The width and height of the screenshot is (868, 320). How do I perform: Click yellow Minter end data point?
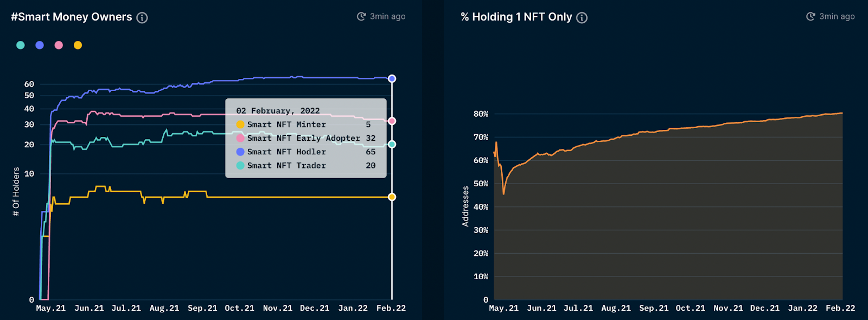(392, 197)
